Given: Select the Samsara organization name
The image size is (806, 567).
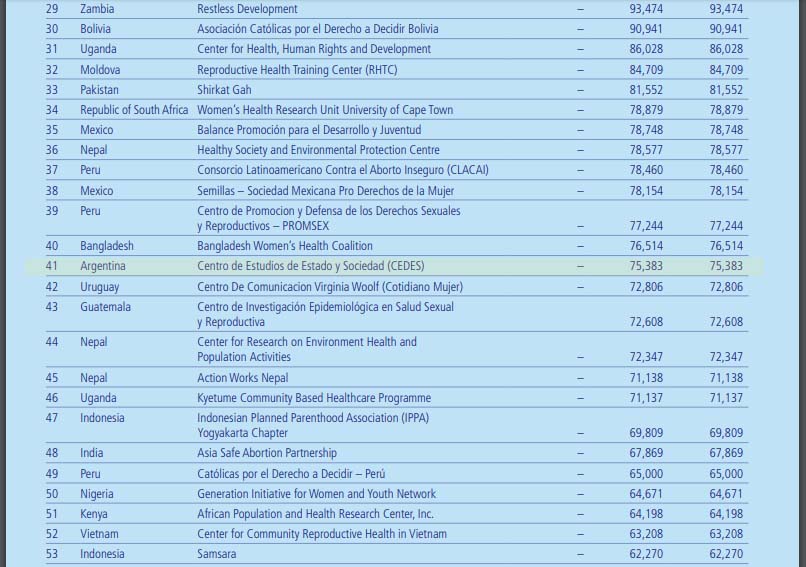Looking at the screenshot, I should [217, 554].
